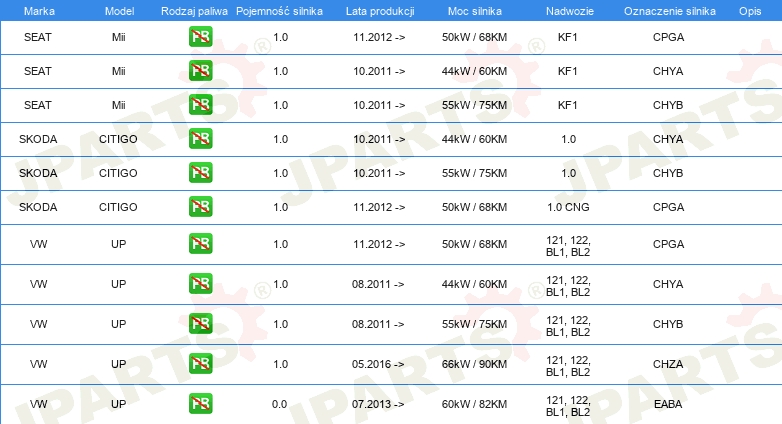
Task: Click the 0.0 engine capacity cell
Action: [x=279, y=404]
